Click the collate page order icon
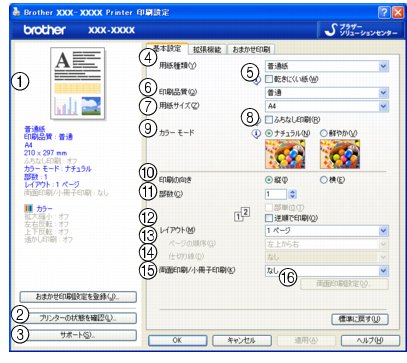 (242, 214)
